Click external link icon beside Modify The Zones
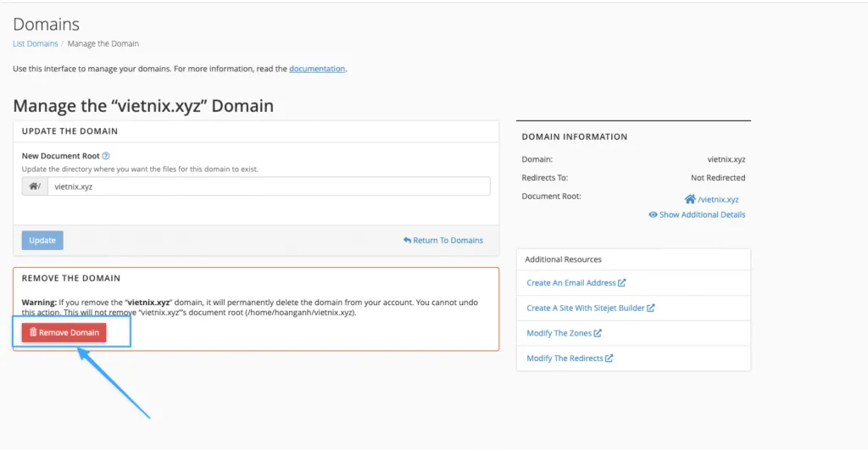Viewport: 868px width, 450px height. (598, 333)
